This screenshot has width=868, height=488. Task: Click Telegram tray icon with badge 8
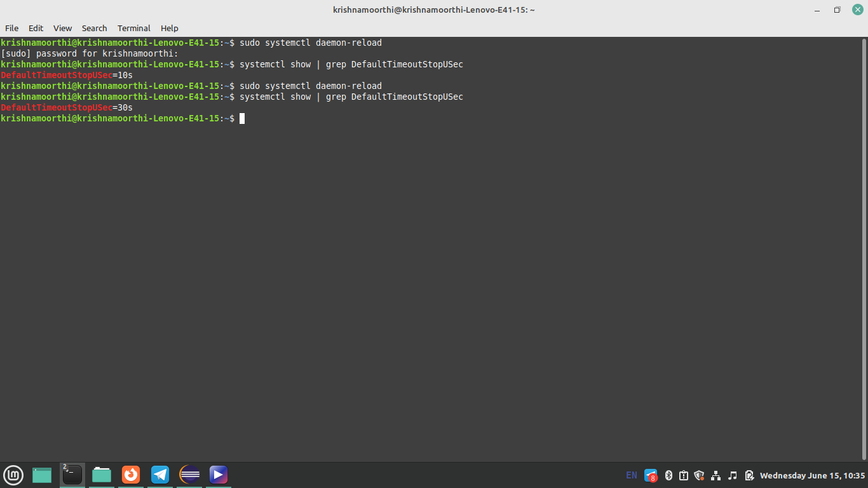[651, 475]
